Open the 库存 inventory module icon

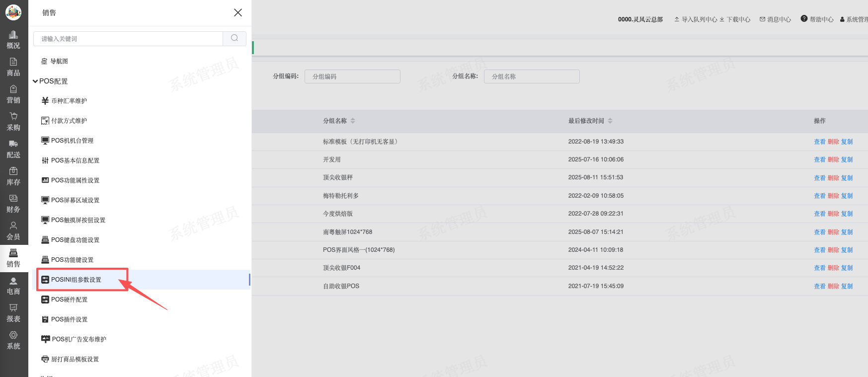point(13,171)
